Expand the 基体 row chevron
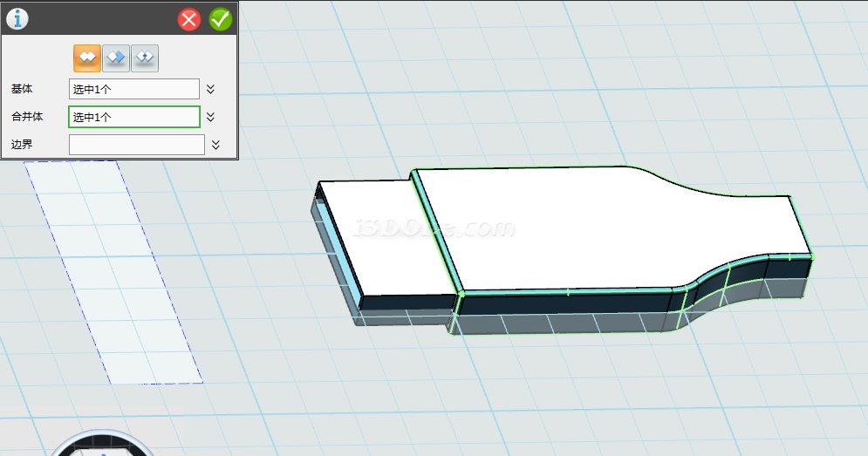This screenshot has height=456, width=868. pyautogui.click(x=211, y=89)
